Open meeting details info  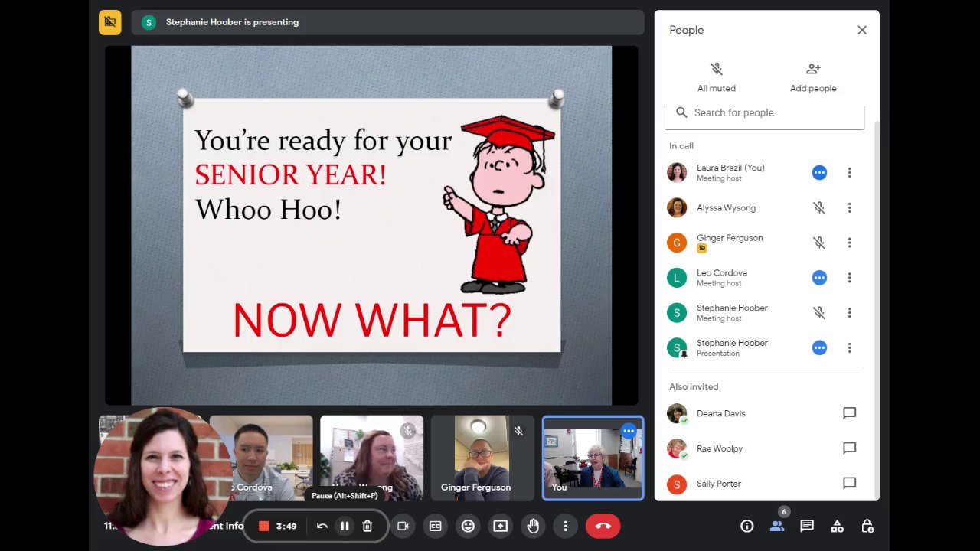click(747, 526)
